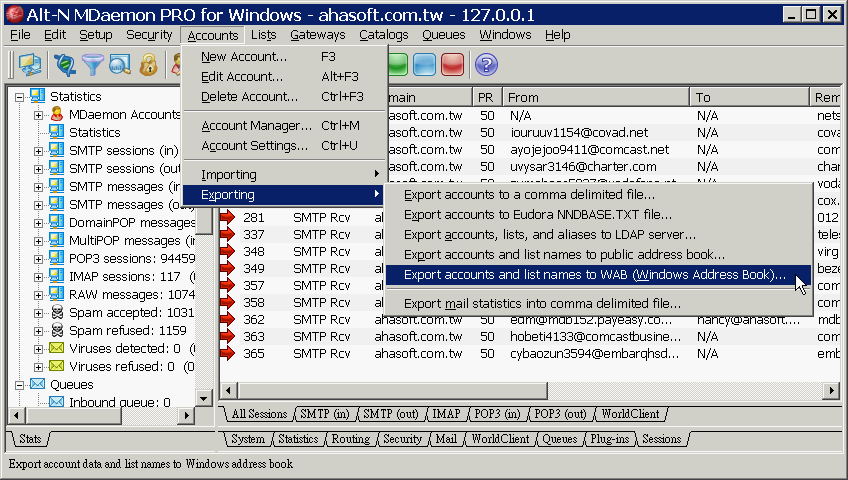The height and width of the screenshot is (480, 848).
Task: Sort by the From column header
Action: 596,97
